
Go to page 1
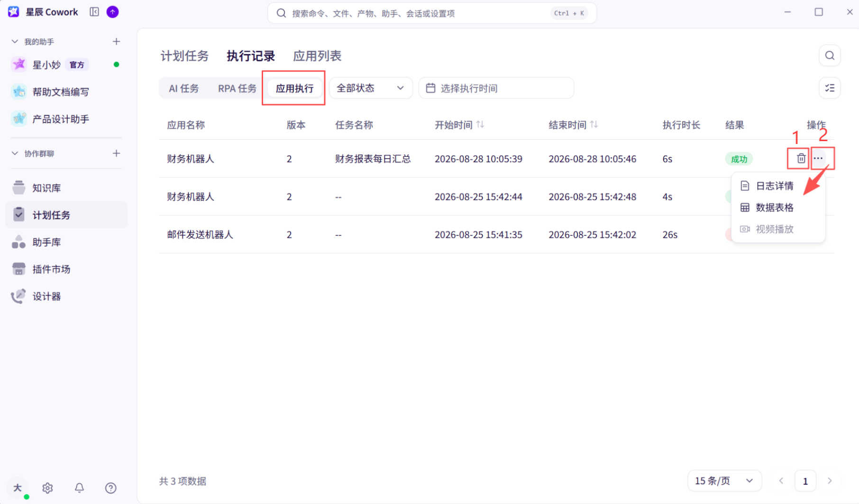click(x=805, y=481)
